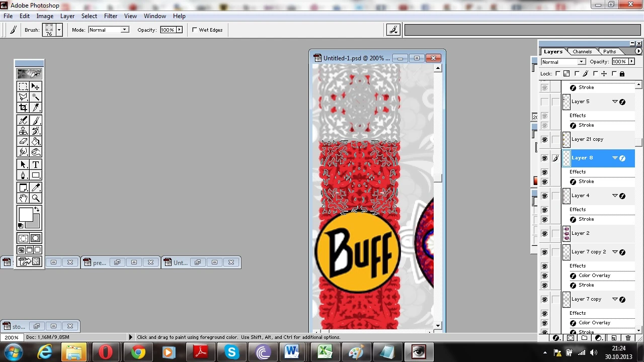Screen dimensions: 644x362
Task: Open the Select menu
Action: click(x=89, y=16)
